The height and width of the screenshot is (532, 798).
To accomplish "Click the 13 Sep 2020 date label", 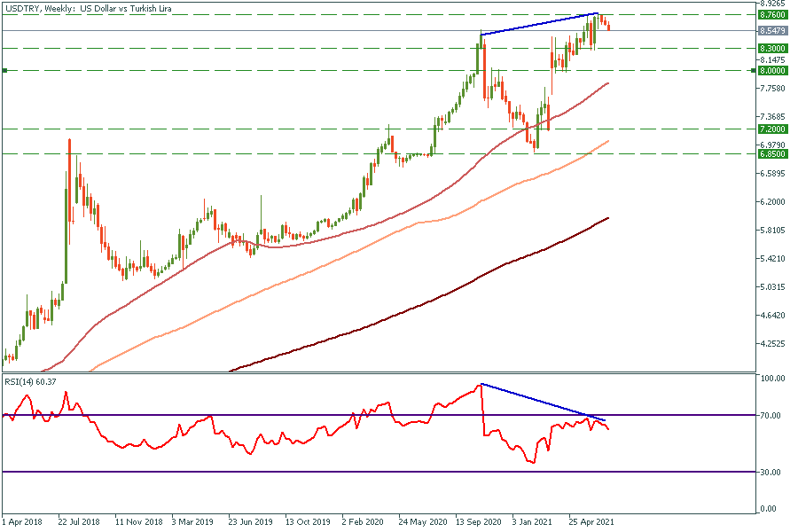I will click(x=478, y=522).
